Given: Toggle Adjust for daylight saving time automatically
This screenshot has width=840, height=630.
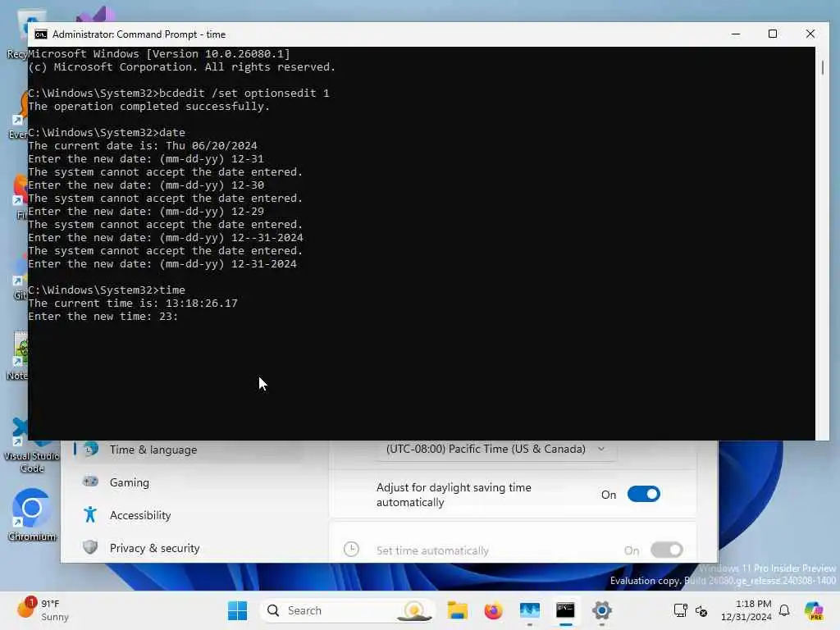Looking at the screenshot, I should tap(643, 494).
